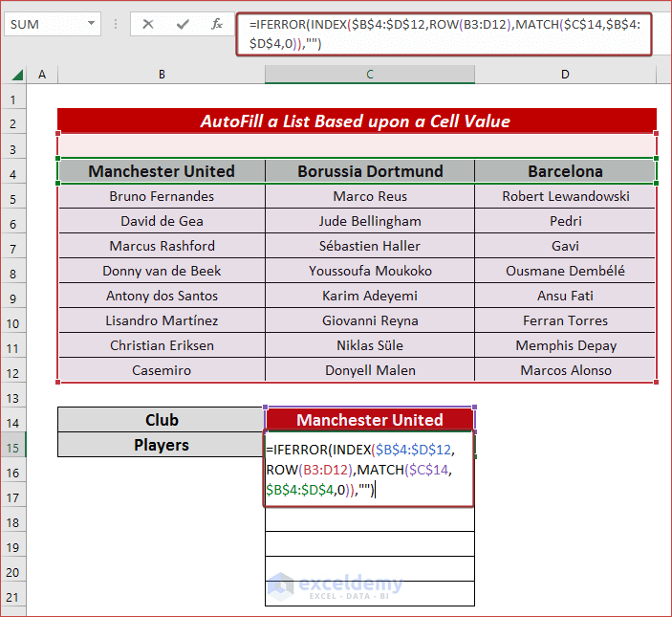Select the Karim Adeyemi cell

370,296
